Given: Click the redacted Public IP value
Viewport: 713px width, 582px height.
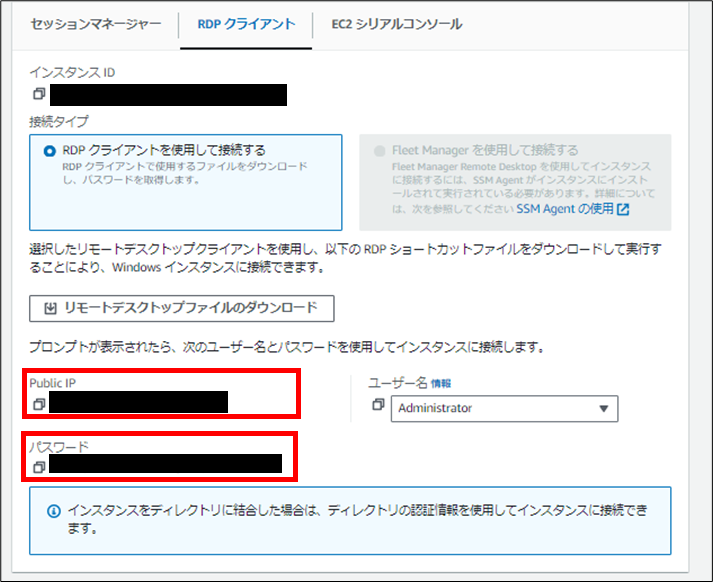Looking at the screenshot, I should [x=138, y=402].
